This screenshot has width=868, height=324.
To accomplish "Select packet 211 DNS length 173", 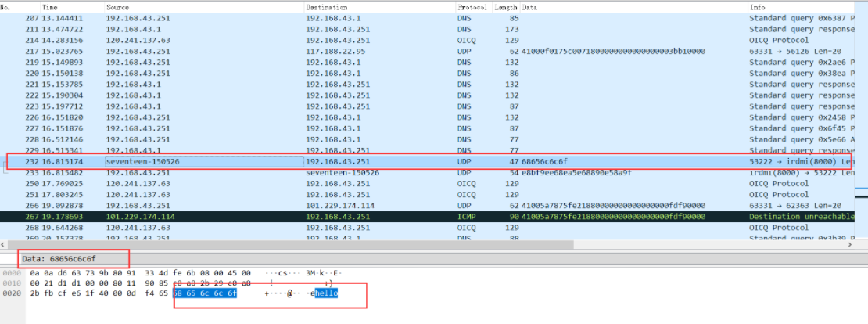I will point(428,30).
